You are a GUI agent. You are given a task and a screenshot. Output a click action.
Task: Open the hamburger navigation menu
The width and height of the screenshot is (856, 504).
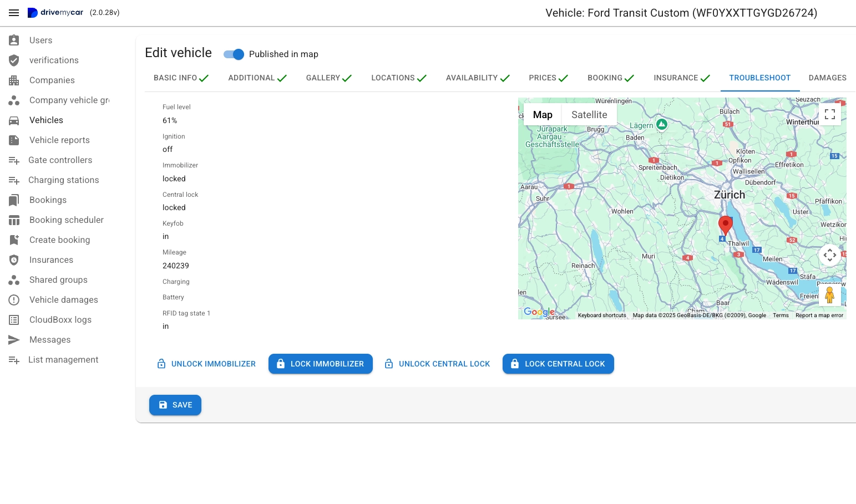14,13
